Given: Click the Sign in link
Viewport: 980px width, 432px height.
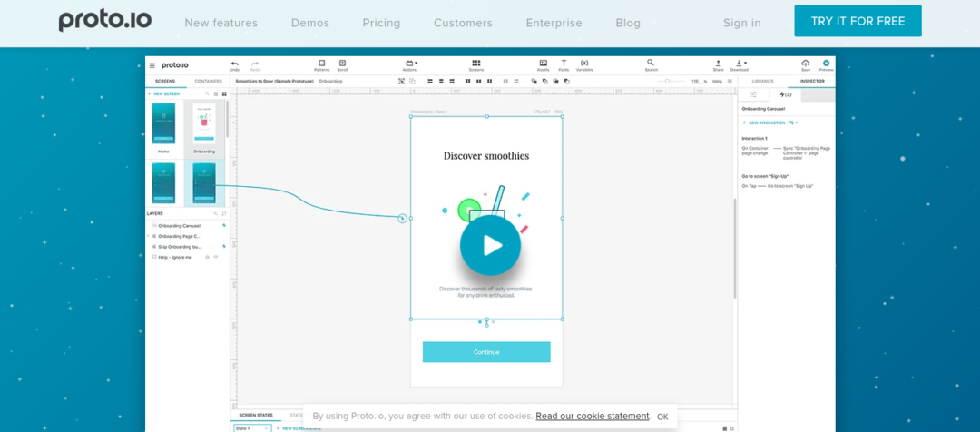Looking at the screenshot, I should click(x=742, y=23).
